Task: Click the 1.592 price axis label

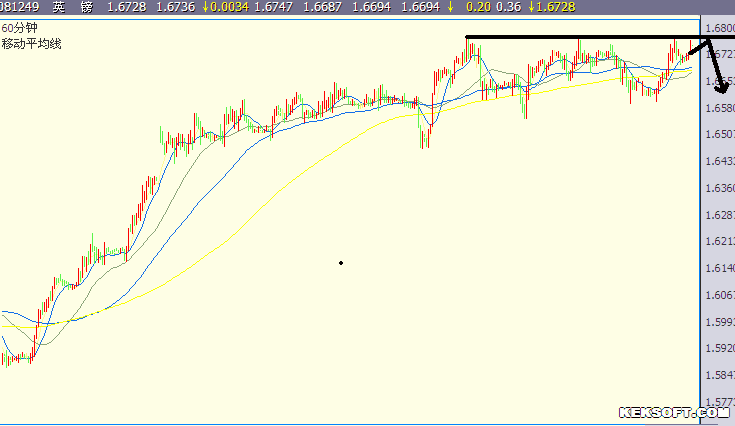Action: 720,348
